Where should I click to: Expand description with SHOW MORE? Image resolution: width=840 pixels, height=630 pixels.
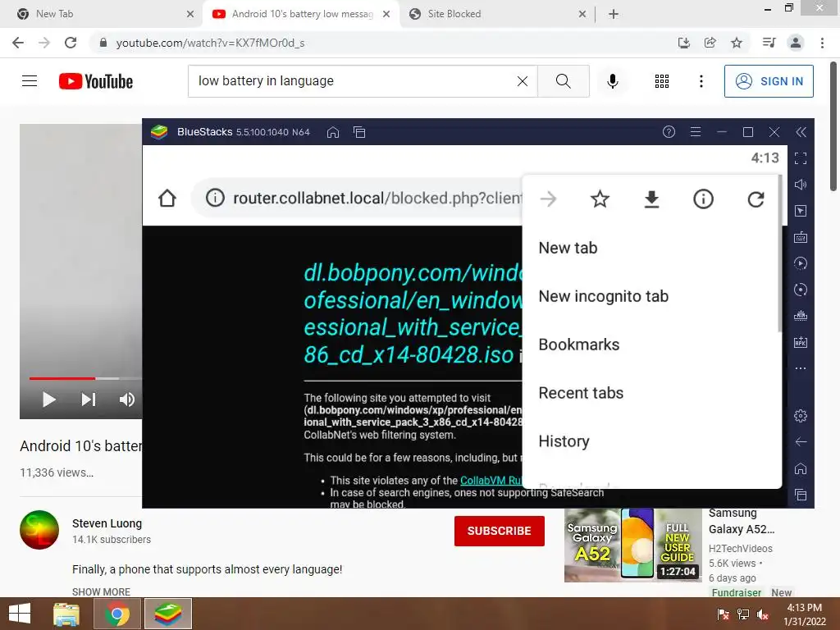point(101,591)
